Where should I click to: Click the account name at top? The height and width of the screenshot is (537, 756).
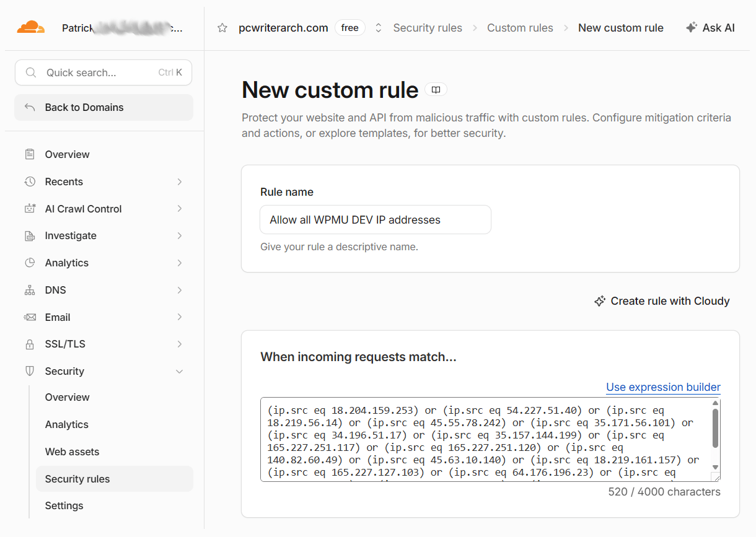pyautogui.click(x=122, y=28)
